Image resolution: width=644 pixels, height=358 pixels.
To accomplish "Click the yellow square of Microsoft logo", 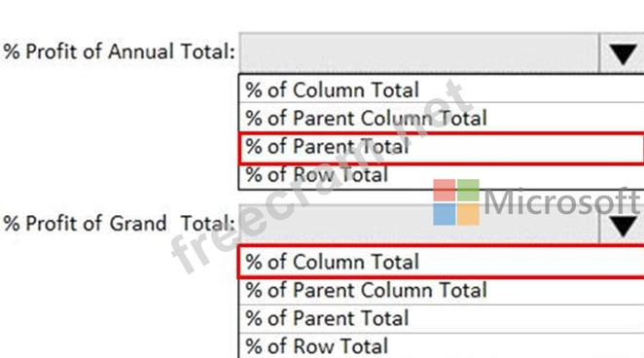I will pos(468,214).
